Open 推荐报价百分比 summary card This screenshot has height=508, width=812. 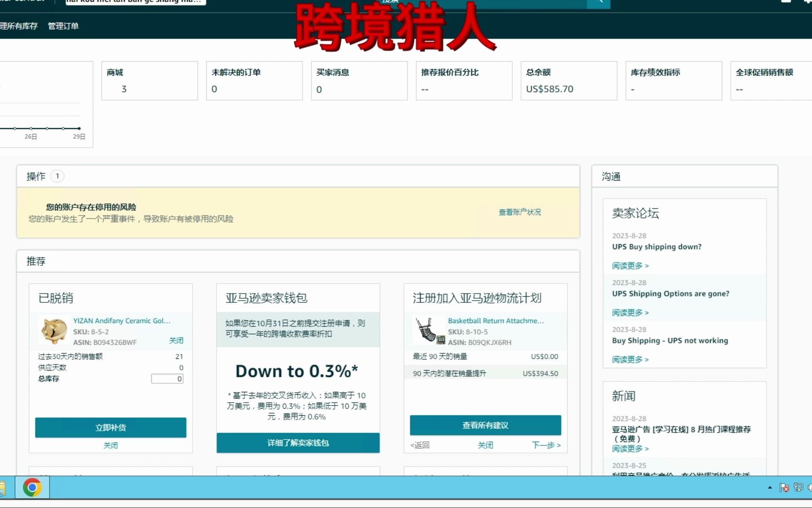click(x=464, y=80)
